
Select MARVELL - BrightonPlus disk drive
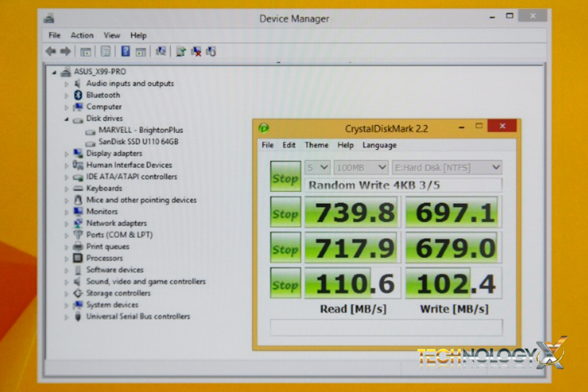click(x=141, y=130)
